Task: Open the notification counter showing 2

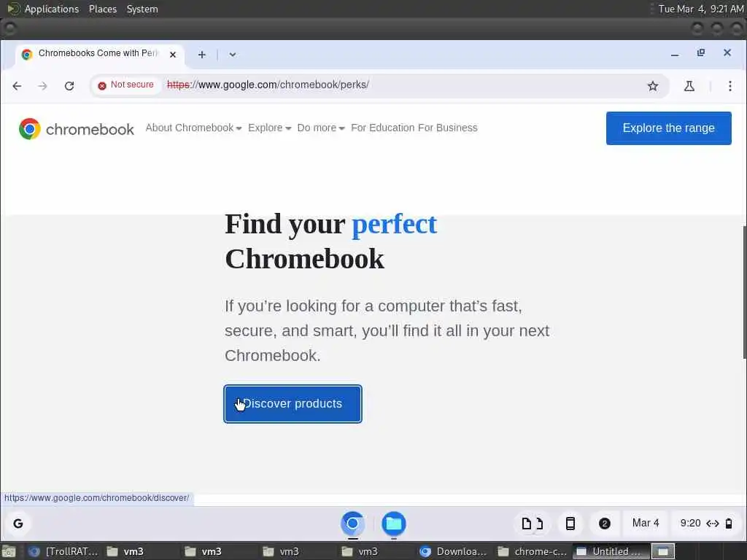Action: pyautogui.click(x=604, y=524)
